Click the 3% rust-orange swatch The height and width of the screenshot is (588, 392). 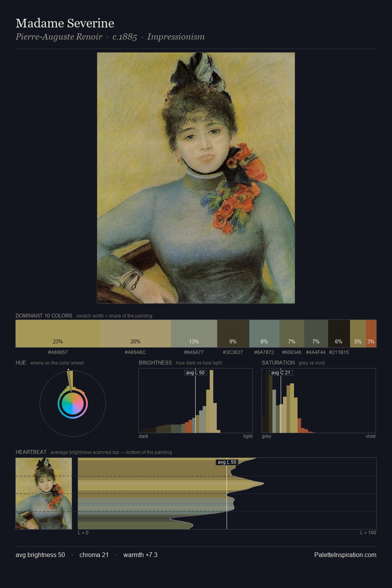[x=371, y=334]
